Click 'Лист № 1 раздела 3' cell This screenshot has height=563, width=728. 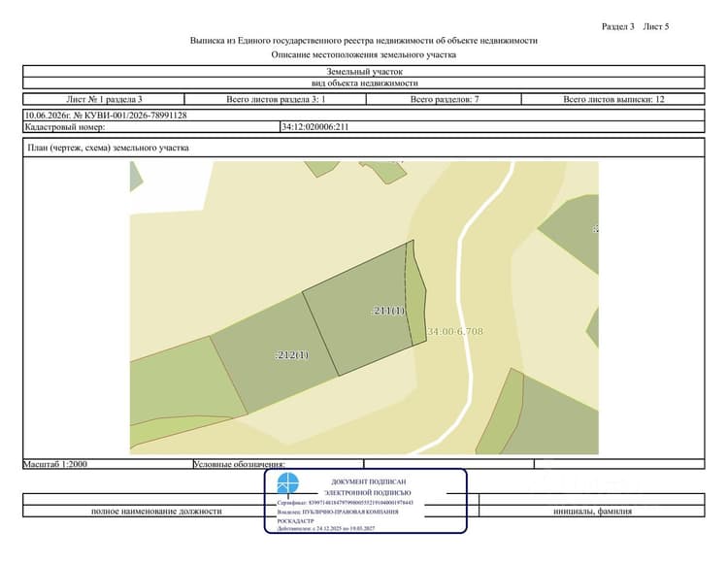104,99
